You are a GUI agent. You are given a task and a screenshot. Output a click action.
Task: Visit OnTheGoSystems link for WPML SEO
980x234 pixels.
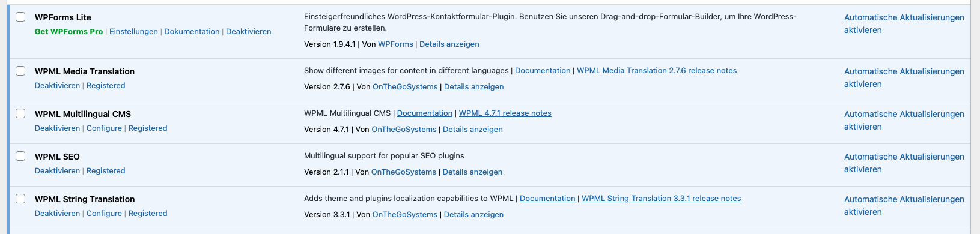(x=404, y=172)
